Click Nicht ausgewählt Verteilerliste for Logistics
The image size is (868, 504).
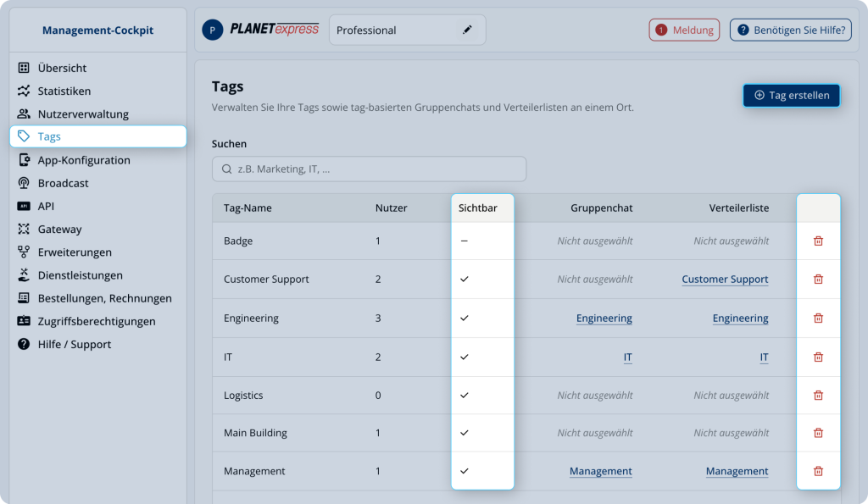coord(732,395)
